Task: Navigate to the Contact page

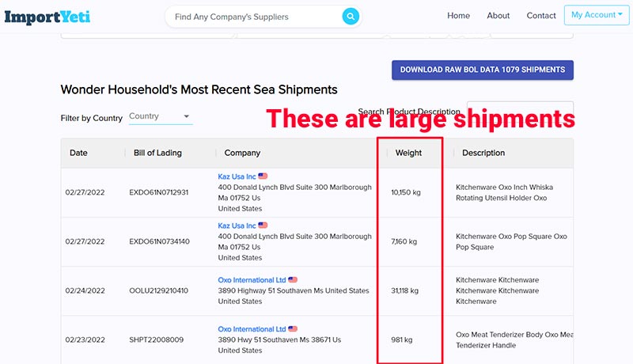Action: click(541, 16)
